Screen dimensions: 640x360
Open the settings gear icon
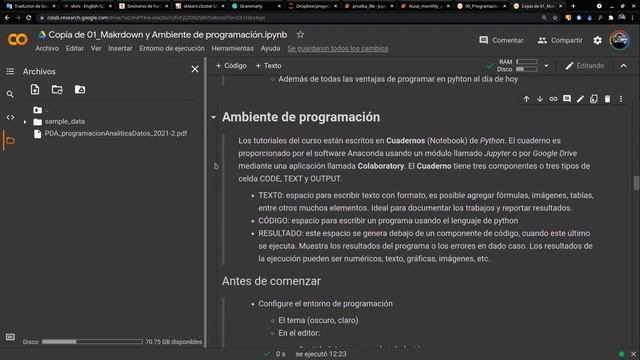[598, 40]
